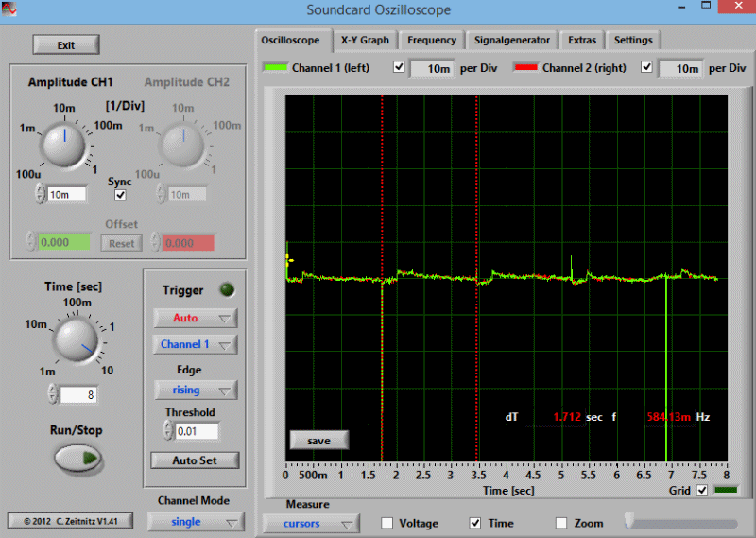Open the trigger mode Auto dropdown
The height and width of the screenshot is (538, 756).
tap(195, 318)
